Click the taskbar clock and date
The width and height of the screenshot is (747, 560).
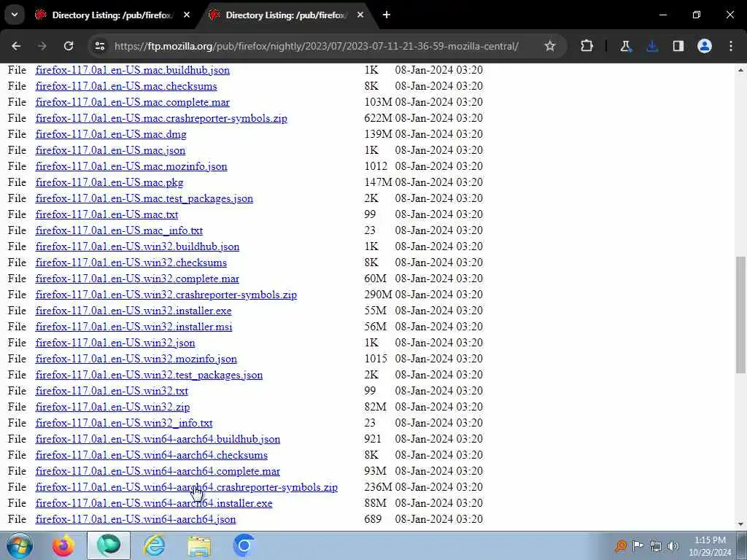point(710,546)
